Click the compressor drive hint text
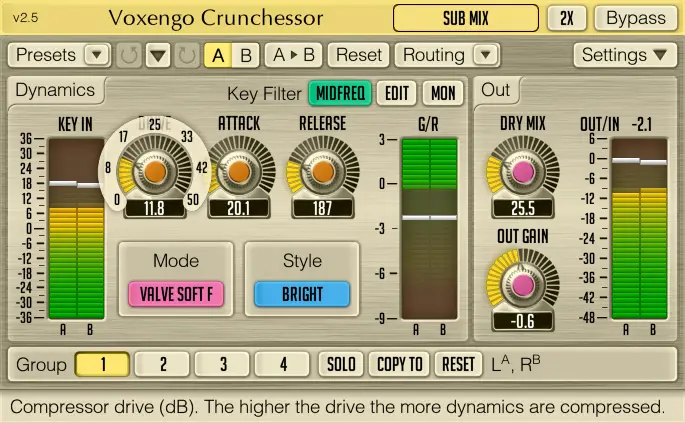This screenshot has height=423, width=685. pyautogui.click(x=337, y=407)
